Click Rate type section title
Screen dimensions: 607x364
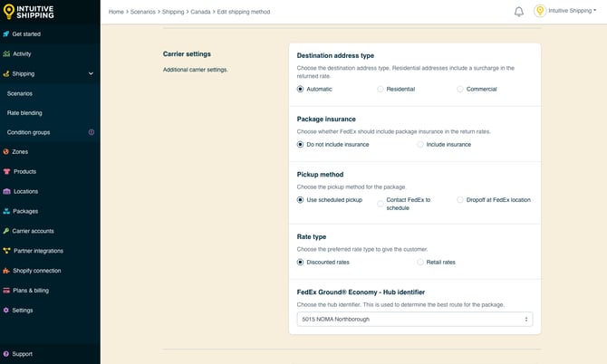[x=312, y=236]
